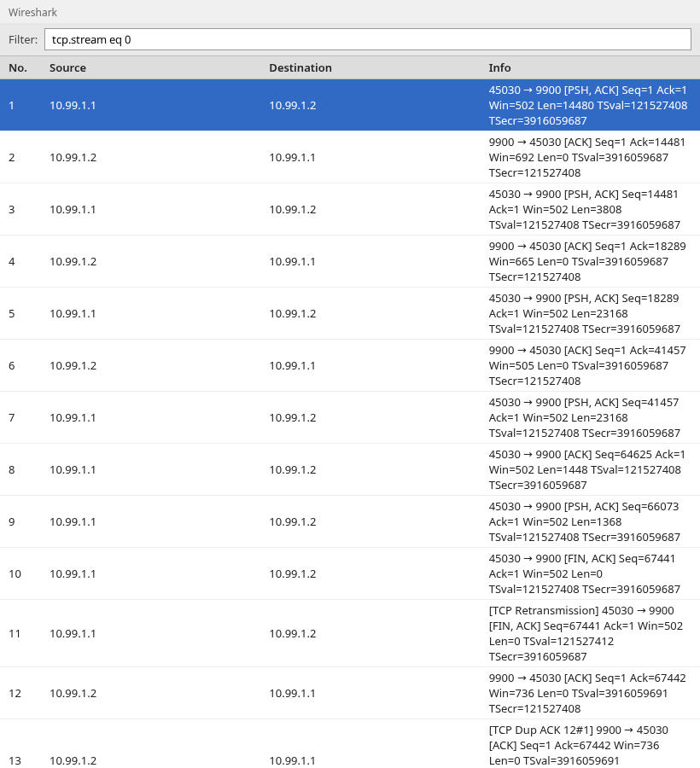Select packet 12 info with Win=736
The width and height of the screenshot is (700, 768).
coord(586,693)
